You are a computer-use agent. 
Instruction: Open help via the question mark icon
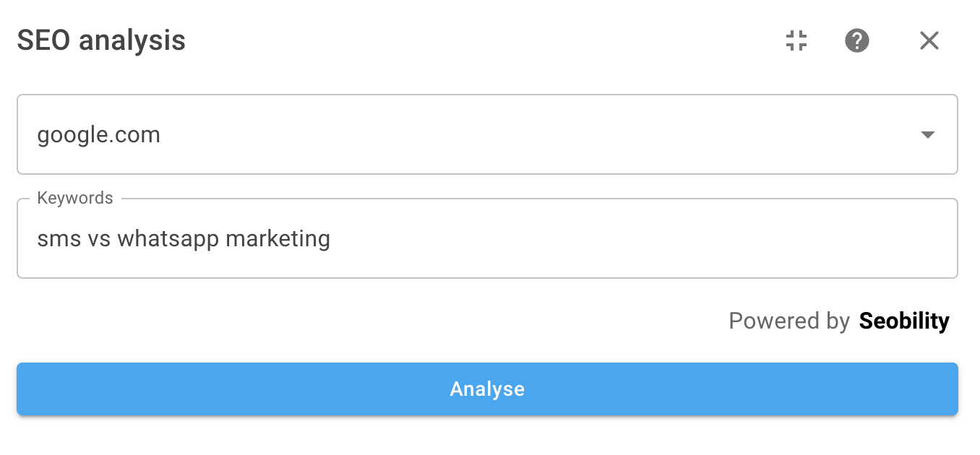click(857, 40)
